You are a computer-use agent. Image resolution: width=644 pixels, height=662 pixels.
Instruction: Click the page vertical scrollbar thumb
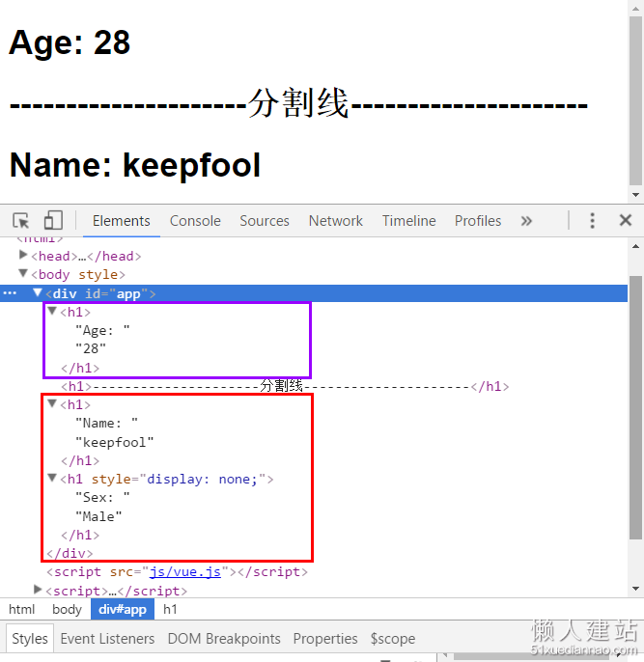click(635, 100)
